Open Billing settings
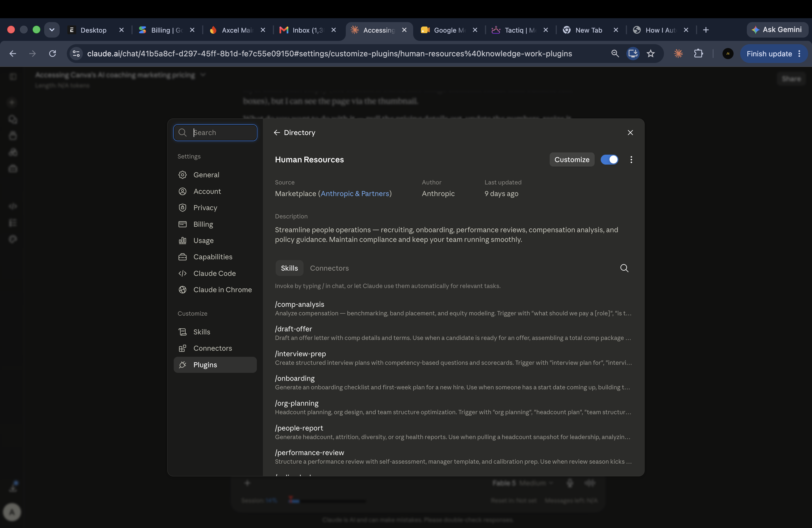812x528 pixels. tap(215, 224)
